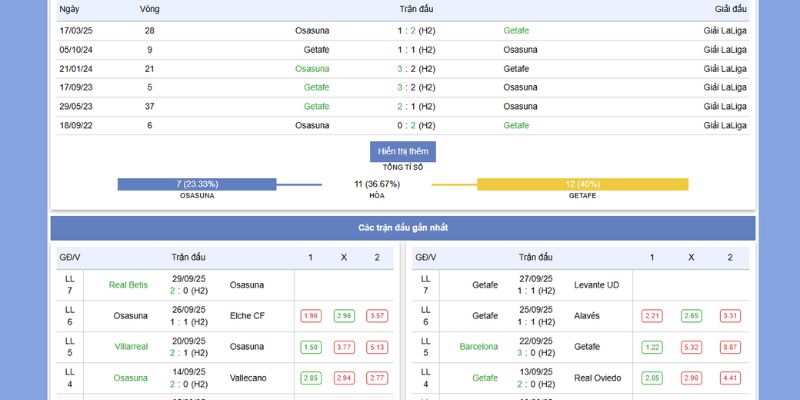This screenshot has height=400, width=800.
Task: Select the 1.22 odds for Barcelona
Action: [652, 347]
